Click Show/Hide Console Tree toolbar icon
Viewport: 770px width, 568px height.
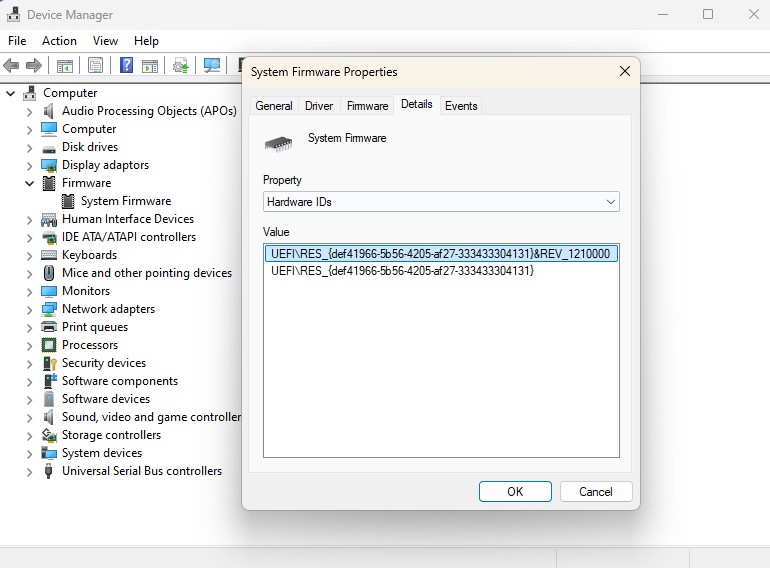(64, 65)
